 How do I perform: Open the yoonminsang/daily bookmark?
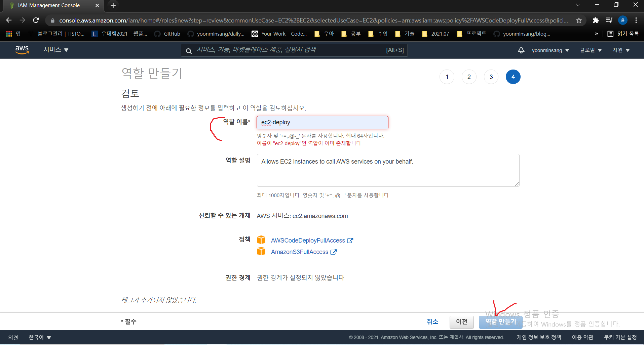[x=216, y=34]
